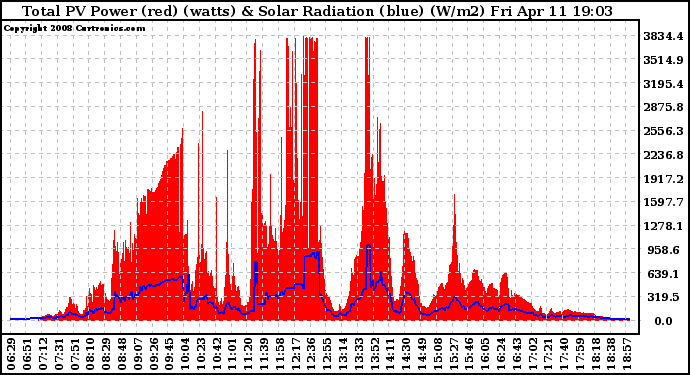
Task: Click the 13:52 time label
Action: coord(375,354)
